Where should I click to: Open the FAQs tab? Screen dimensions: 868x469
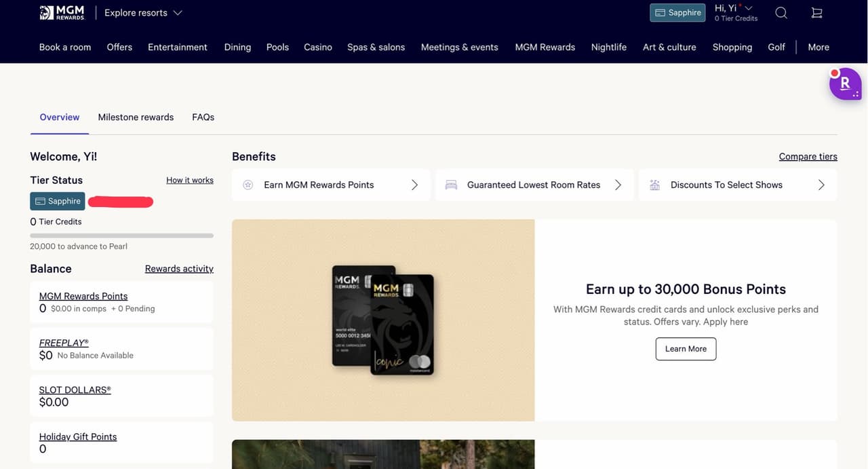click(203, 117)
